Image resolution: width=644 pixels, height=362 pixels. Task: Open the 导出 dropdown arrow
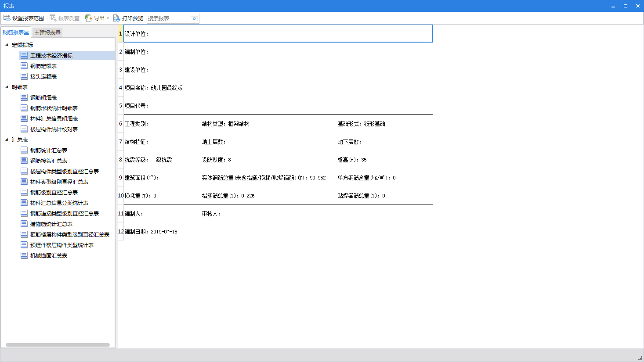coord(108,18)
